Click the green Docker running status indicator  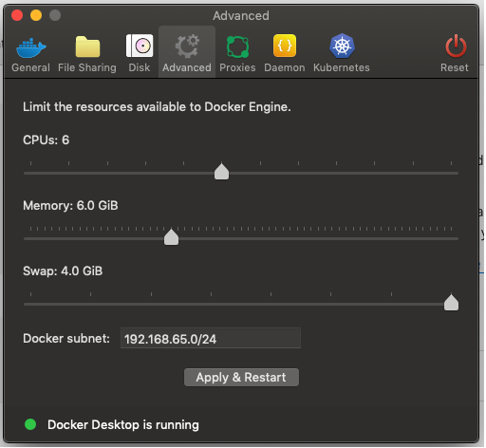point(30,424)
